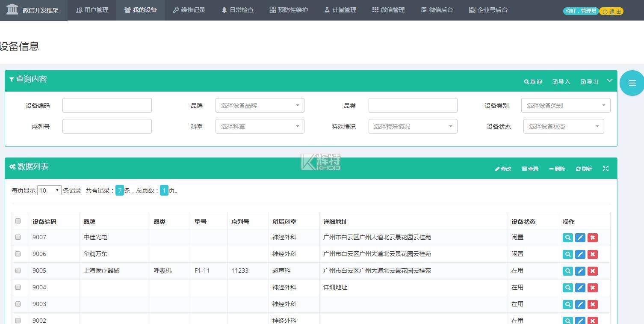This screenshot has width=644, height=324.
Task: Open the round floating menu button
Action: click(632, 83)
